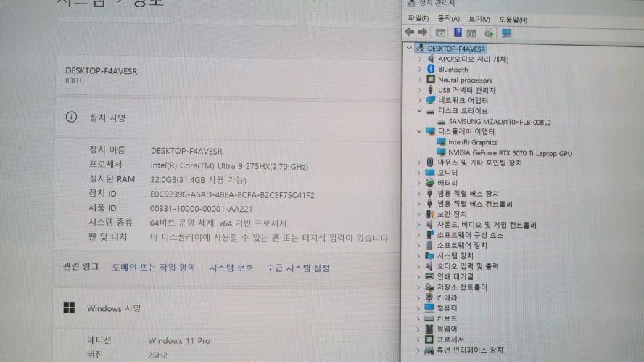Screen dimensions: 644x362
Task: Click the Neural processors category icon
Action: 431,79
